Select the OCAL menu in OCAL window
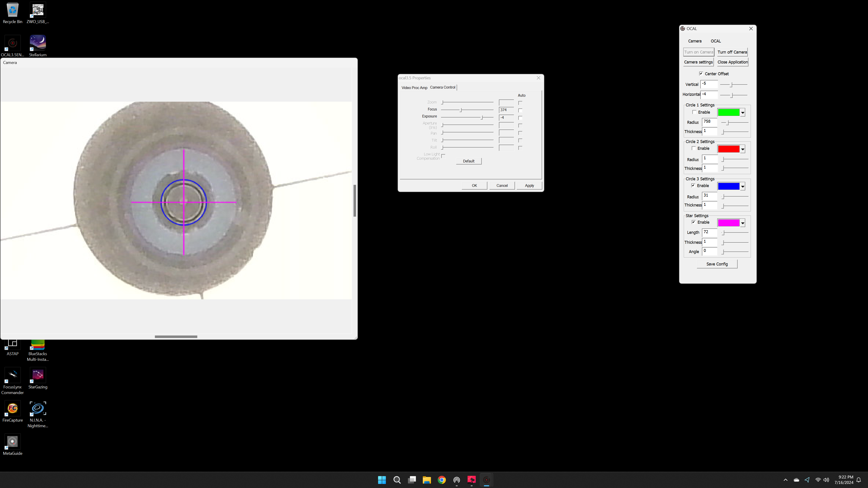 [716, 41]
